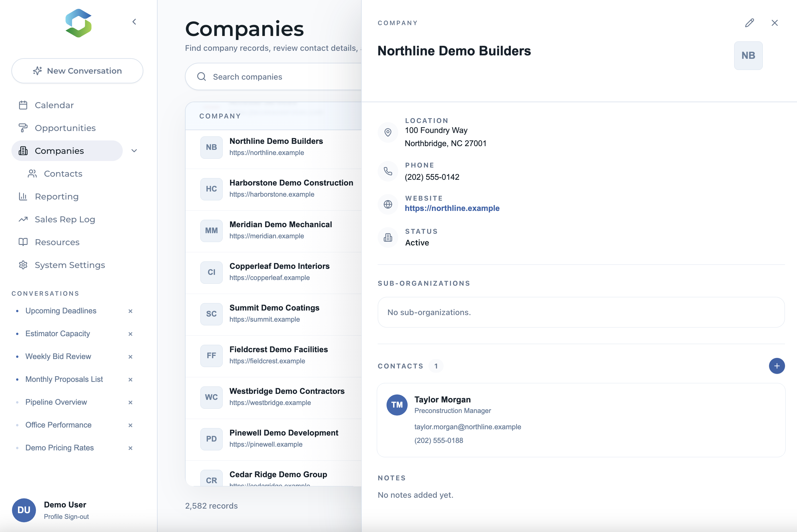Image resolution: width=797 pixels, height=532 pixels.
Task: Remove the Upcoming Deadlines conversation
Action: (130, 311)
